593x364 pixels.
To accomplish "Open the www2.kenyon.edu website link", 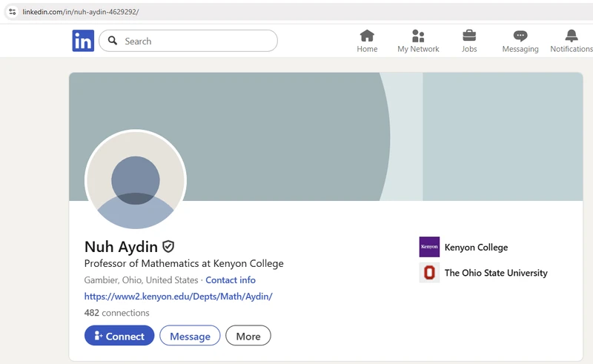I will (x=179, y=297).
